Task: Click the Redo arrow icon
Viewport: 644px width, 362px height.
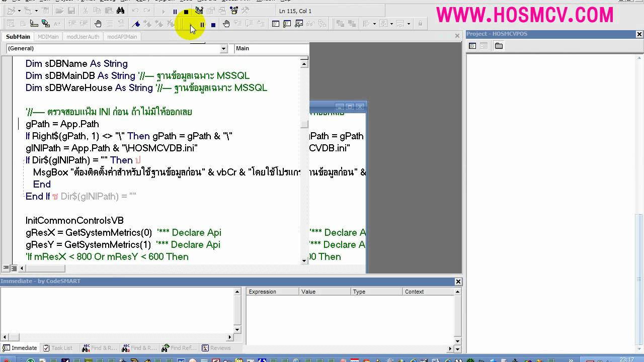Action: click(x=147, y=11)
